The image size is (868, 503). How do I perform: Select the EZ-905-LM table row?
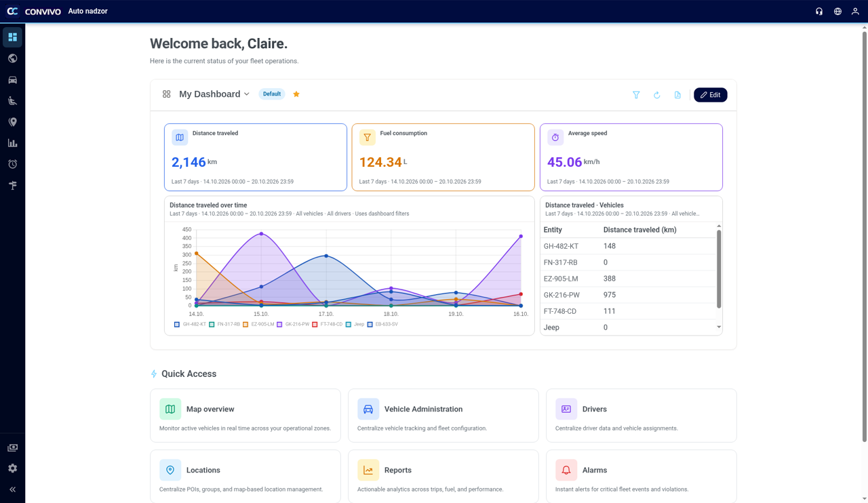point(628,279)
